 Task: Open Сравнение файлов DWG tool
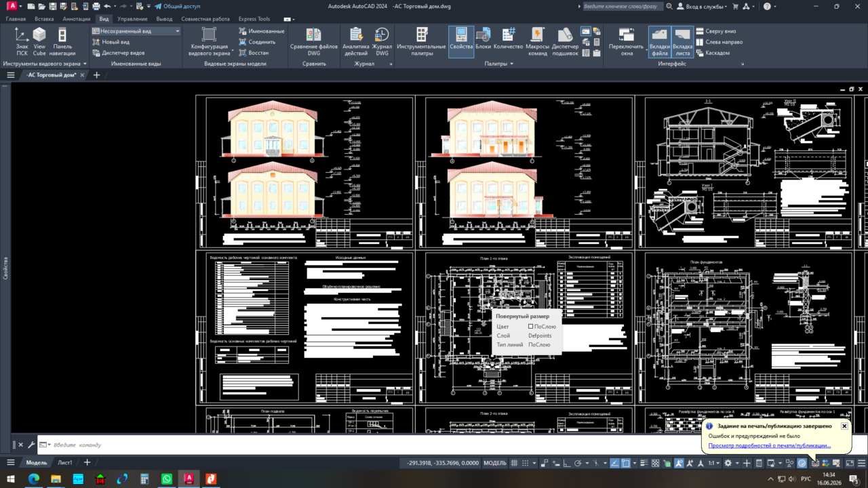(x=314, y=42)
